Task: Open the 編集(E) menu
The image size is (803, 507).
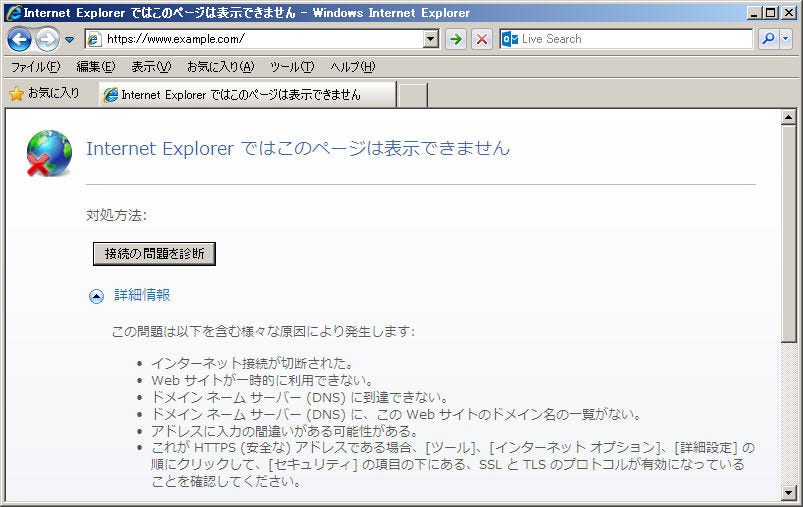Action: 96,67
